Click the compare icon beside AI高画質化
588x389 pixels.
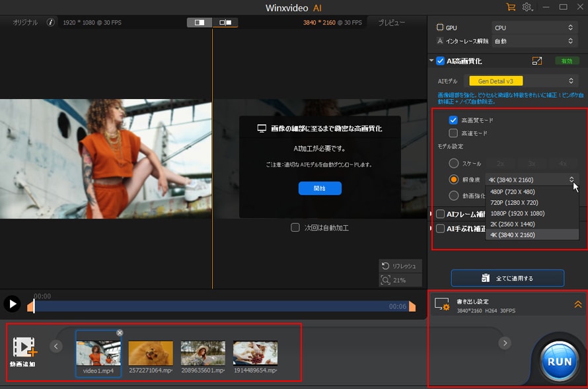pos(537,61)
